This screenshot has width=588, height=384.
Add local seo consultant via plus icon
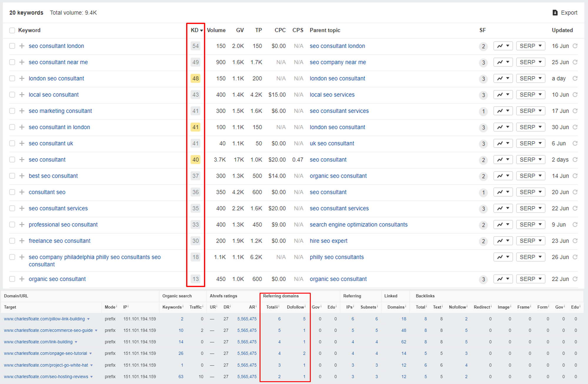tap(22, 95)
